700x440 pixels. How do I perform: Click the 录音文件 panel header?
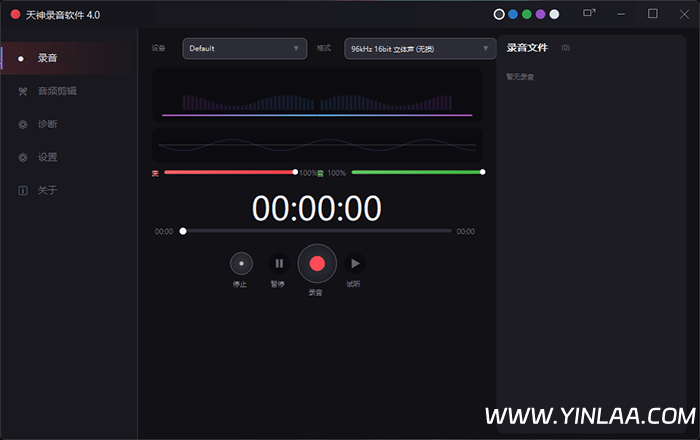pyautogui.click(x=527, y=48)
